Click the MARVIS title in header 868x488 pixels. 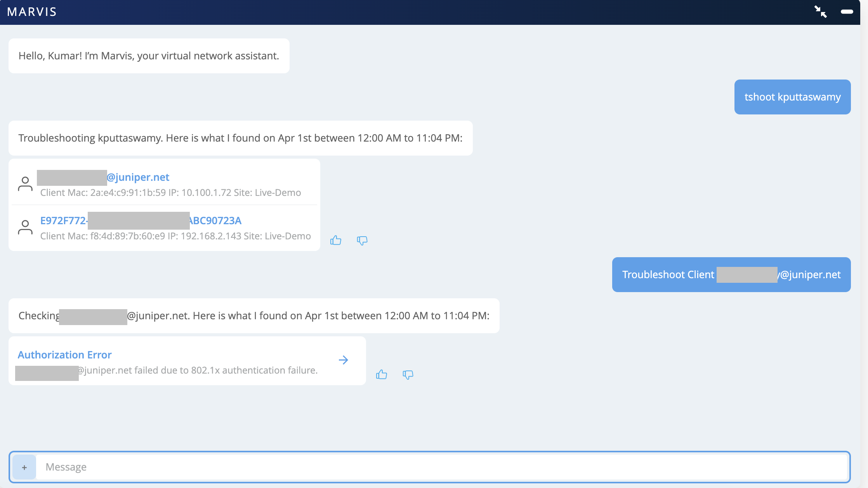(x=32, y=12)
